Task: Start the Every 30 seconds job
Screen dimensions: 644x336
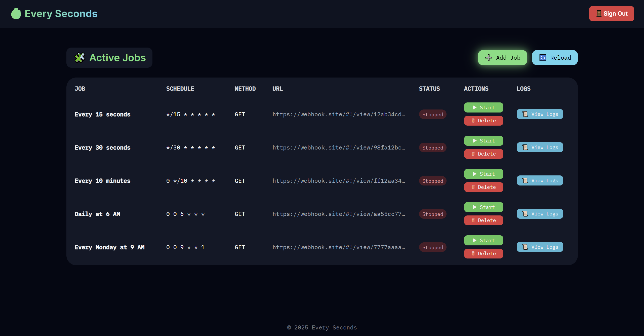Action: 484,140
